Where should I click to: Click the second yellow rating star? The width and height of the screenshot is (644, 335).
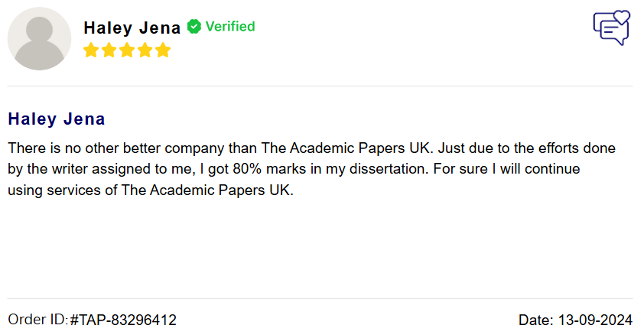109,50
